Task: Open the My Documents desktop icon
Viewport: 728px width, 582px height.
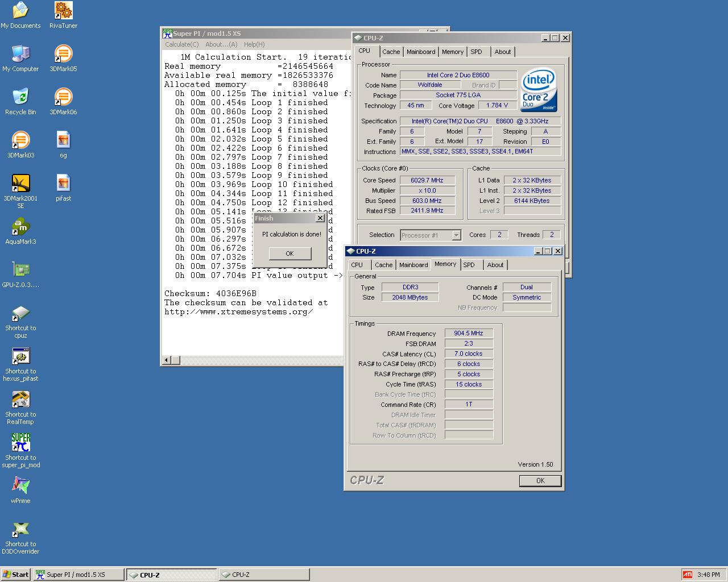Action: (20, 15)
